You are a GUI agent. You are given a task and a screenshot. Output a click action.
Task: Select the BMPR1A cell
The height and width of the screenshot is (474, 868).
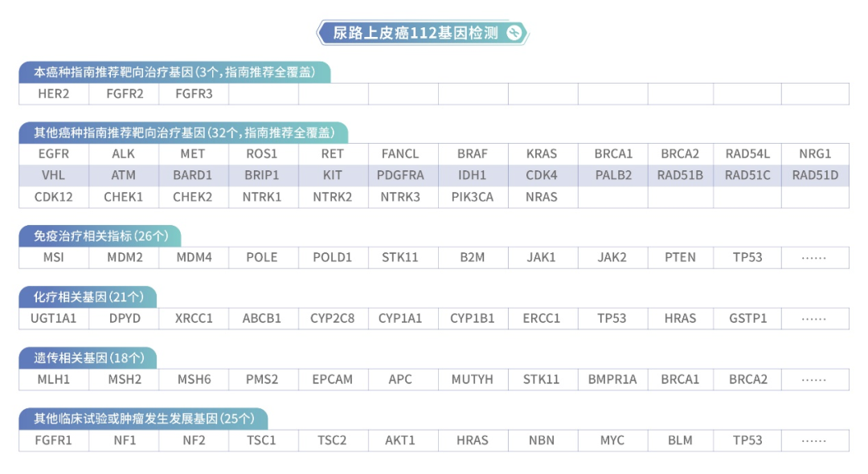click(612, 379)
